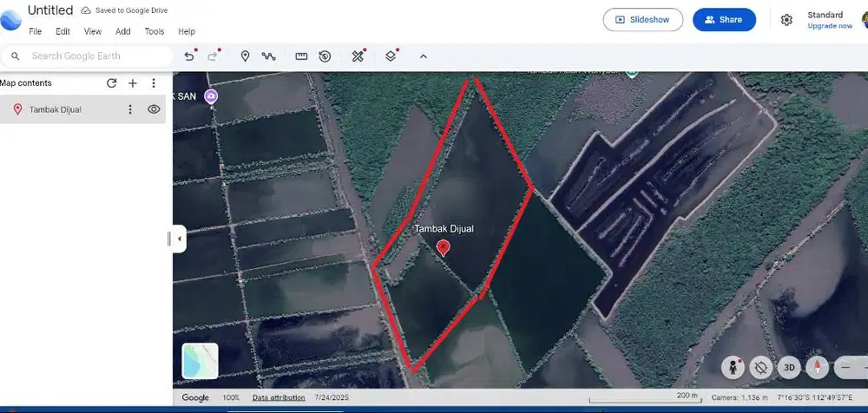Collapse the toolbar with the up chevron
Viewport: 868px width, 413px height.
424,56
